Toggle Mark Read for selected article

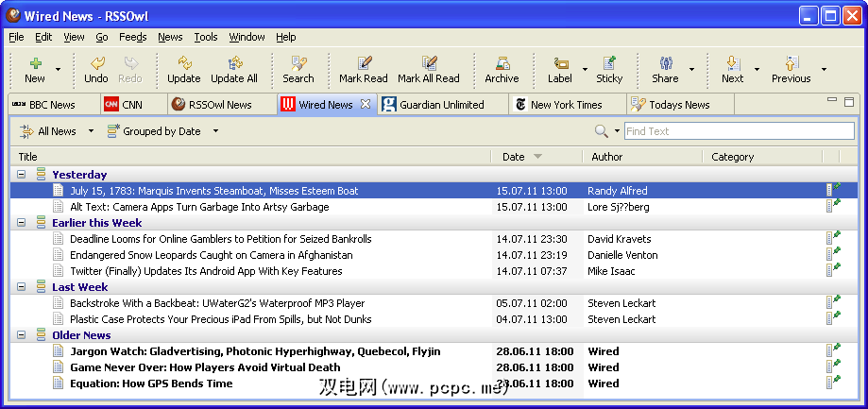coord(364,64)
